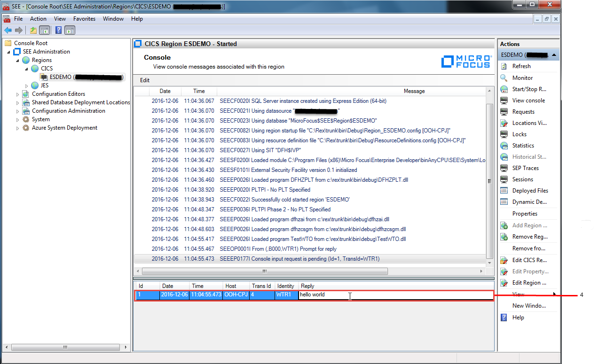Click Edit Property... in the Actions pane

point(530,271)
